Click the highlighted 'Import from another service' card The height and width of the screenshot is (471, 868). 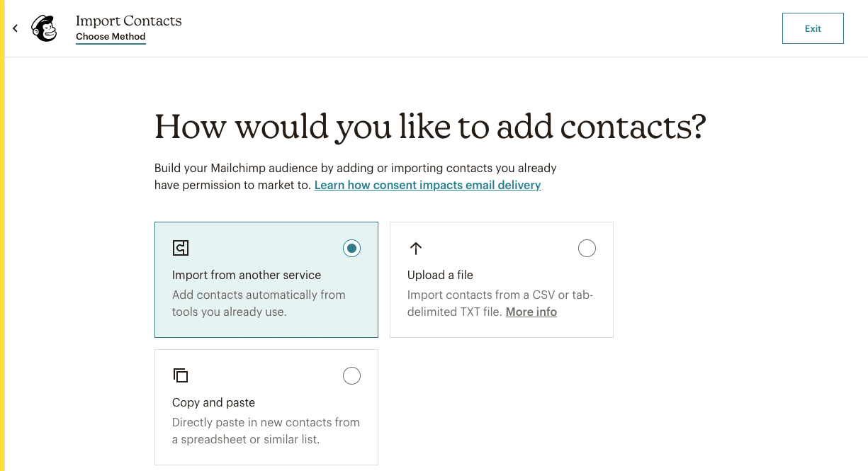266,279
